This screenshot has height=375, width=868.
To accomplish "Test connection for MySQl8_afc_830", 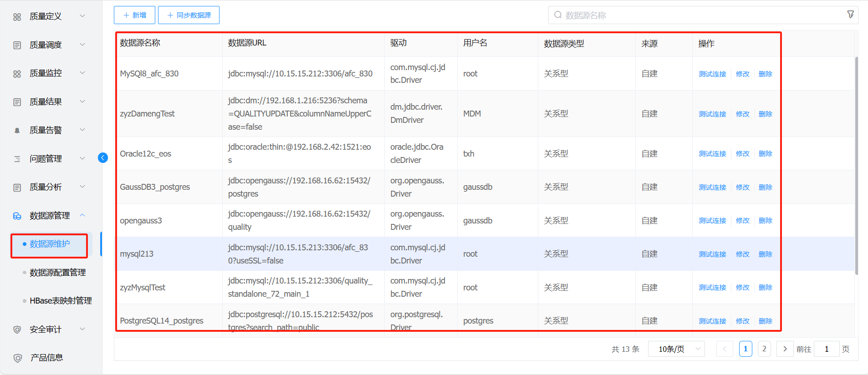I will [x=712, y=74].
